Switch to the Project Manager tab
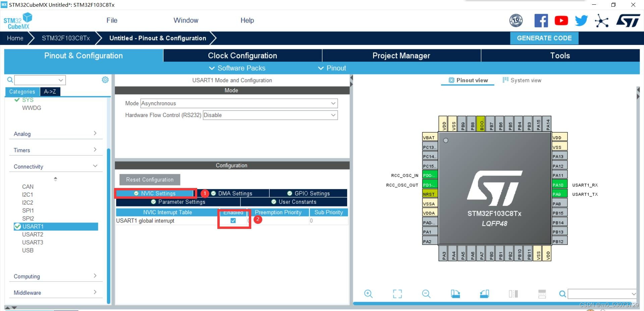This screenshot has width=644, height=311. point(401,56)
